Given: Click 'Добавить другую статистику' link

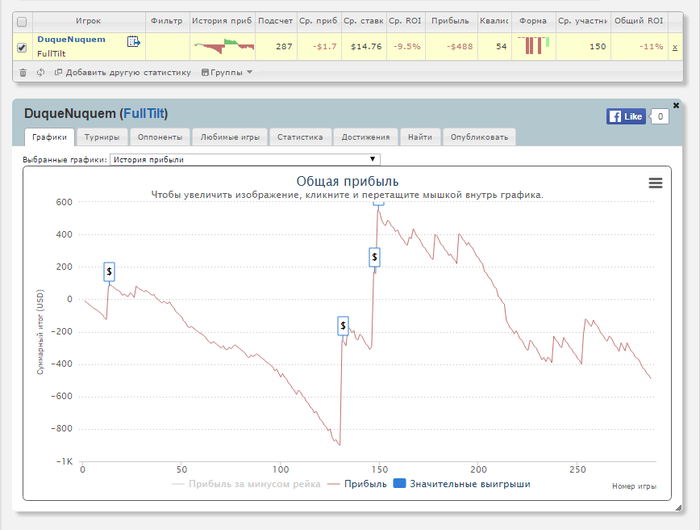Looking at the screenshot, I should [x=123, y=72].
